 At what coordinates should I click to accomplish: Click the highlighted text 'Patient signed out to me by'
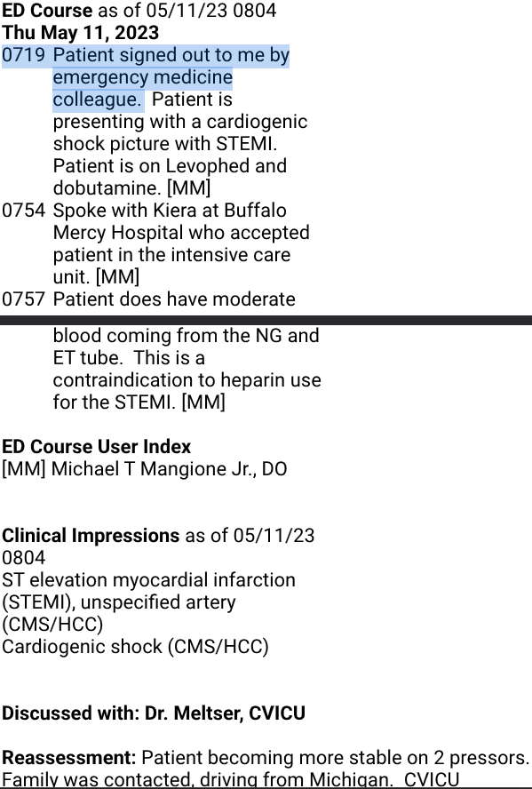pyautogui.click(x=171, y=55)
